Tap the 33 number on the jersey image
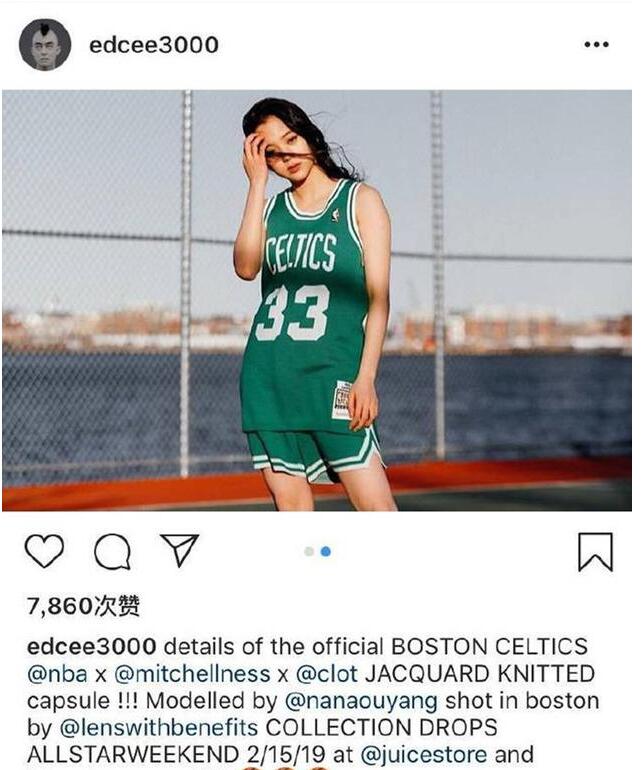The image size is (643, 770). coord(293,312)
